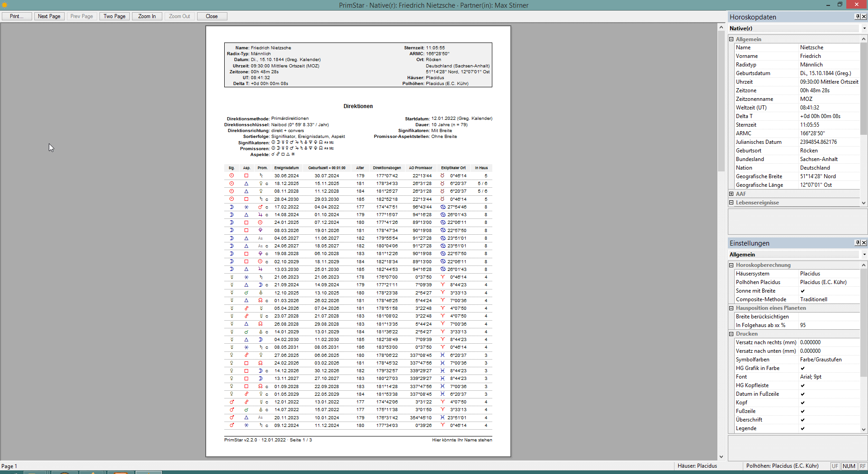Click the preview scrollbar down arrow
Screen dimensions: 868x474
click(x=721, y=457)
